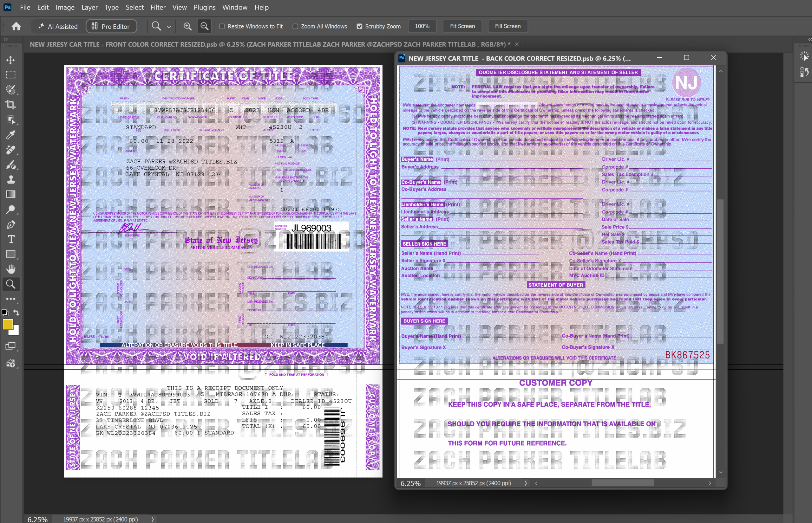Viewport: 812px width, 523px height.
Task: Click the Zoom In magnifier button
Action: click(x=187, y=26)
